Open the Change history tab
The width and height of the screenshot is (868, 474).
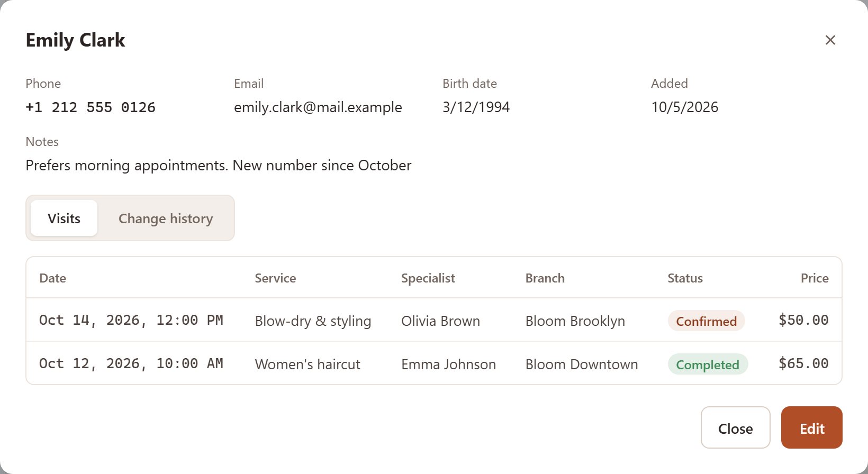[166, 218]
